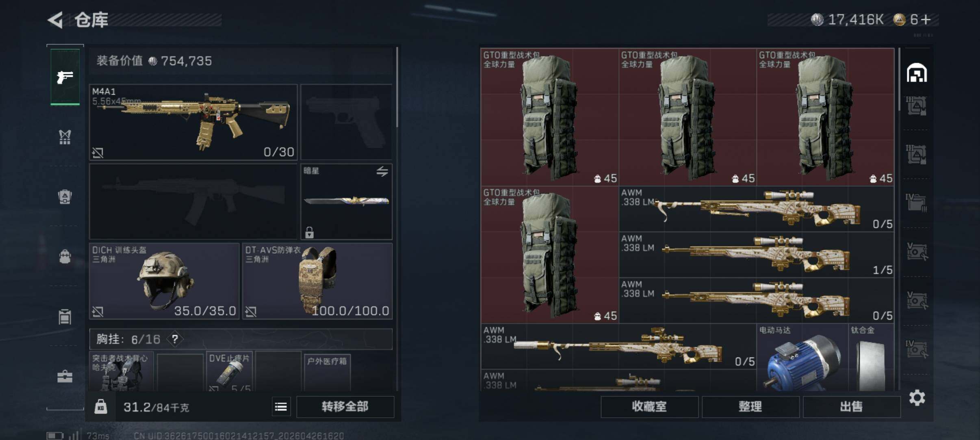Image resolution: width=980 pixels, height=440 pixels.
Task: Toggle the bind icon on M4A1 slot
Action: click(x=98, y=153)
